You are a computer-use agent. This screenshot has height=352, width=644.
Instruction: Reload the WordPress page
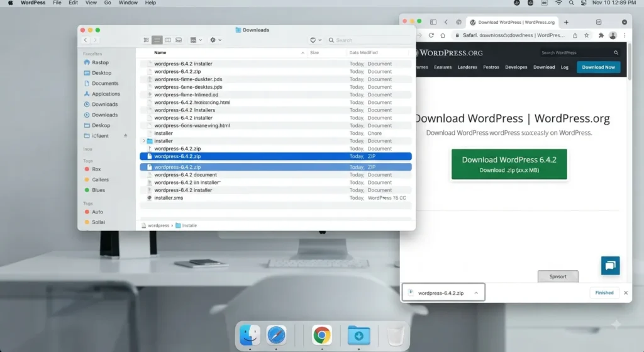[431, 35]
